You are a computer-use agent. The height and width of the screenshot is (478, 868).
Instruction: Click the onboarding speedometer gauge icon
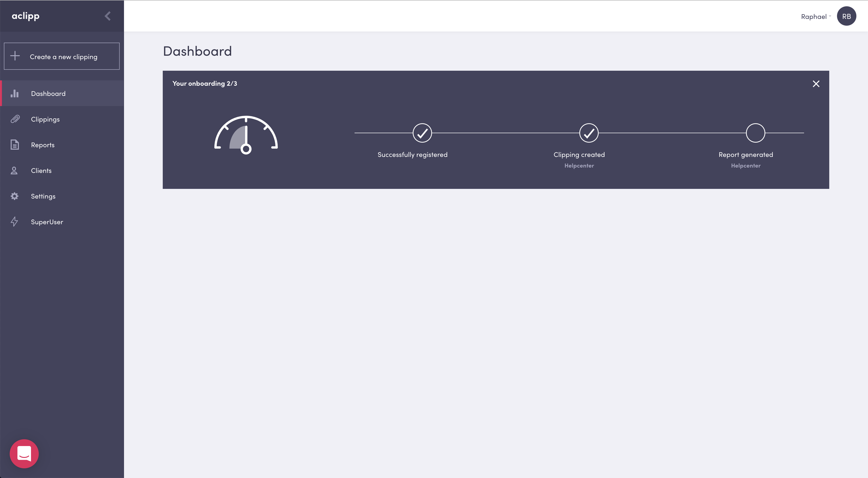pyautogui.click(x=246, y=135)
